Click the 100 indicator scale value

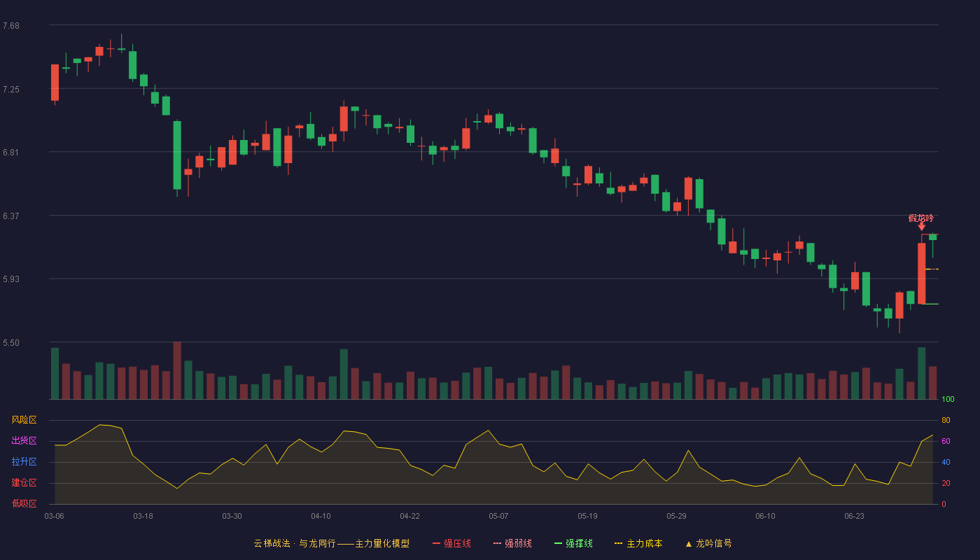click(948, 400)
